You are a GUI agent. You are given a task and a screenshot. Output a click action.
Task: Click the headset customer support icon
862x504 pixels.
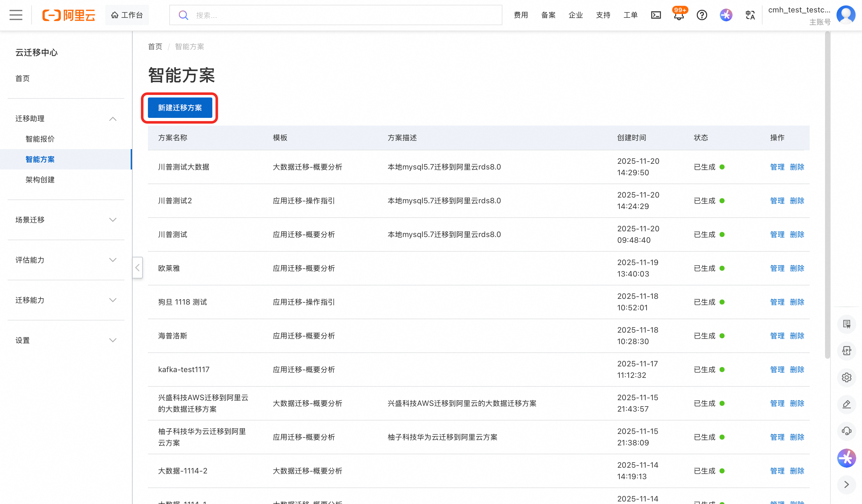click(846, 431)
